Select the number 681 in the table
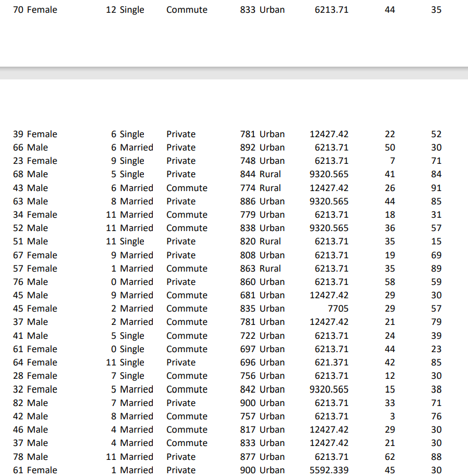The height and width of the screenshot is (476, 468). coord(248,295)
